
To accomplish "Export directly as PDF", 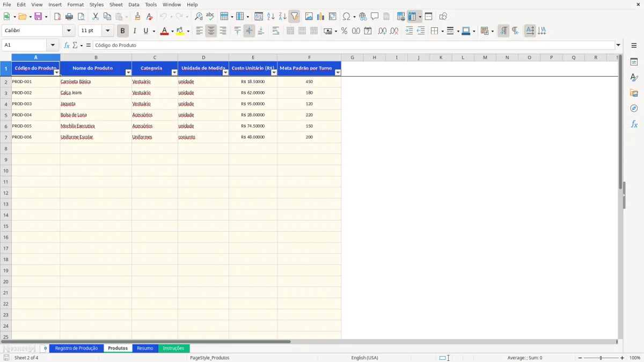I will point(57,17).
